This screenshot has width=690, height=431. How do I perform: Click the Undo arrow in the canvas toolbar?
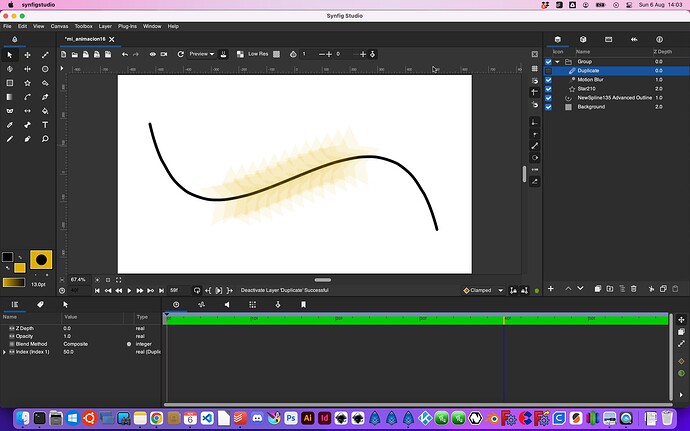coord(124,54)
